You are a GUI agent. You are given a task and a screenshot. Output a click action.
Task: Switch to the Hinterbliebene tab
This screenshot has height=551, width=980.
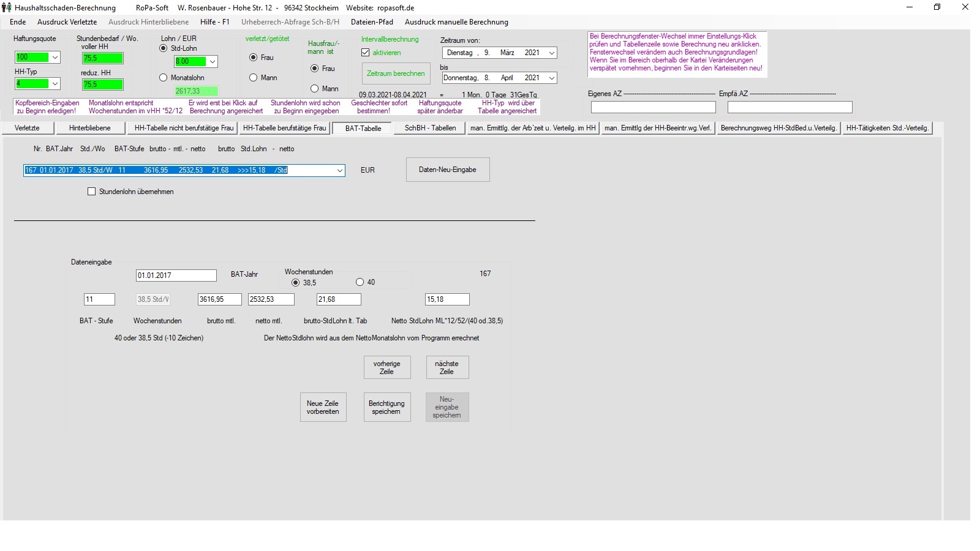click(x=89, y=128)
